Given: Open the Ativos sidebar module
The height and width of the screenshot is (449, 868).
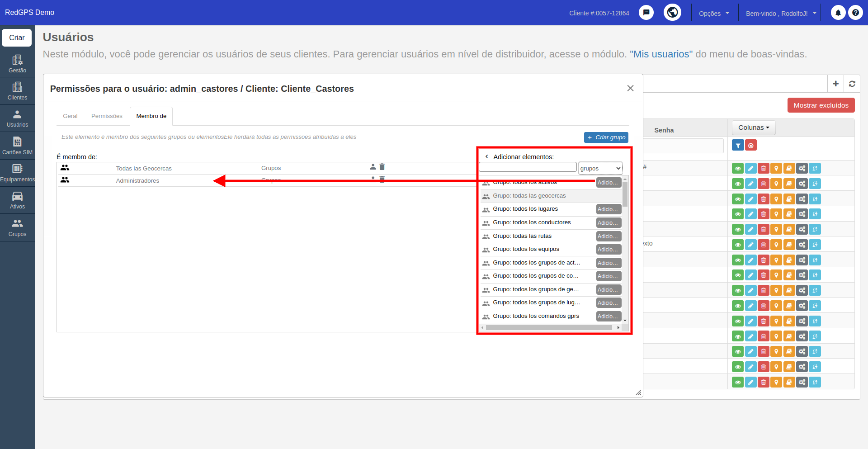Looking at the screenshot, I should (17, 200).
